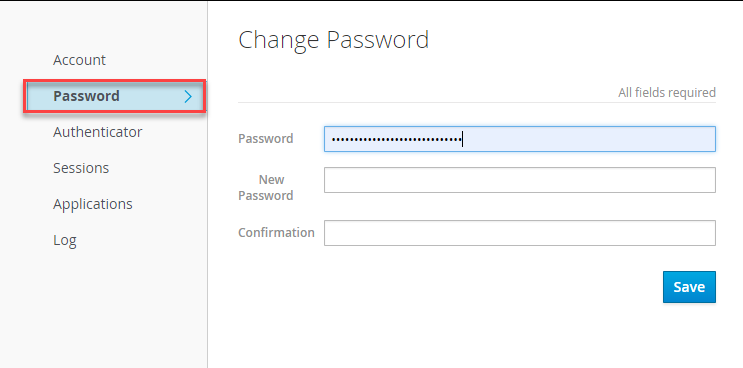Select the Confirmation input field
This screenshot has width=743, height=368.
520,233
